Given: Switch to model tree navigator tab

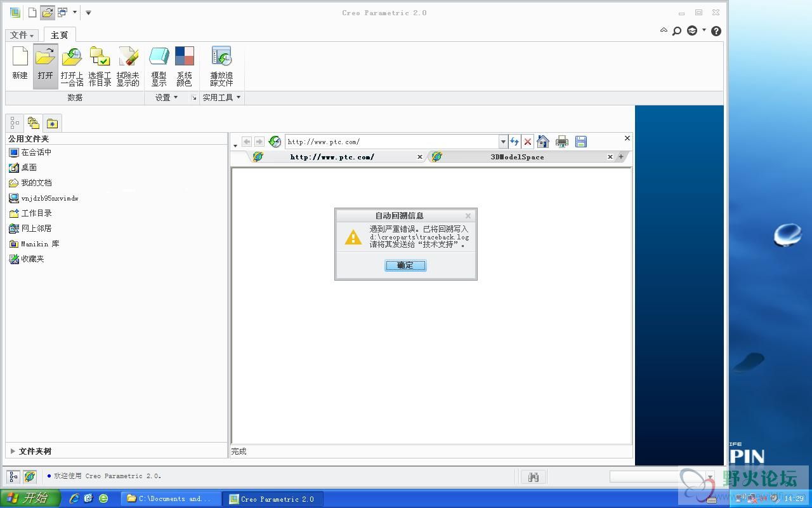Looking at the screenshot, I should (15, 123).
